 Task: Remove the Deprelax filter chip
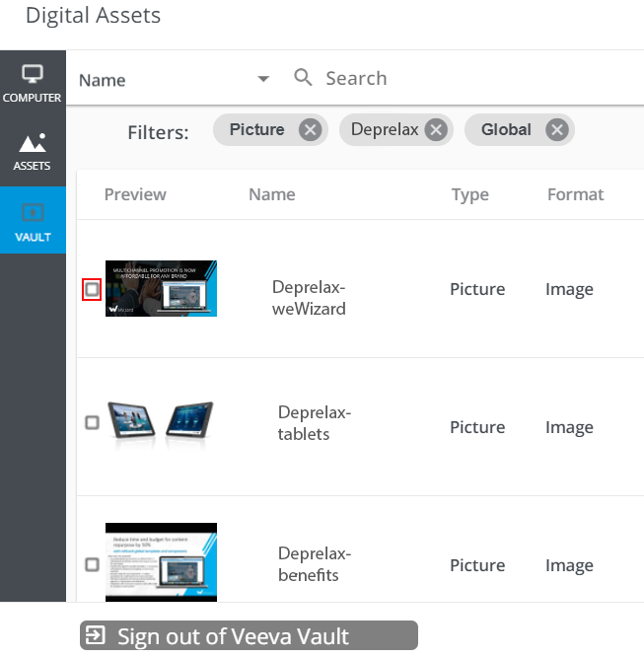(x=437, y=130)
